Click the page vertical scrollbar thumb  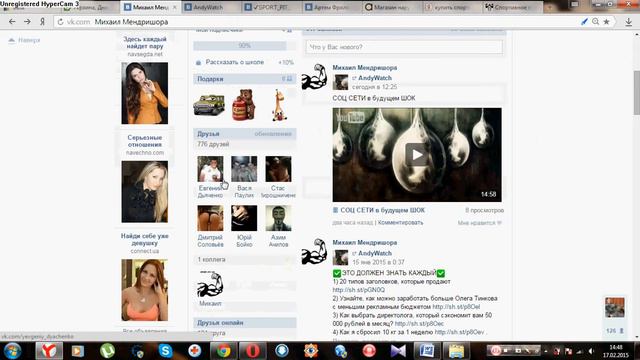point(636,92)
